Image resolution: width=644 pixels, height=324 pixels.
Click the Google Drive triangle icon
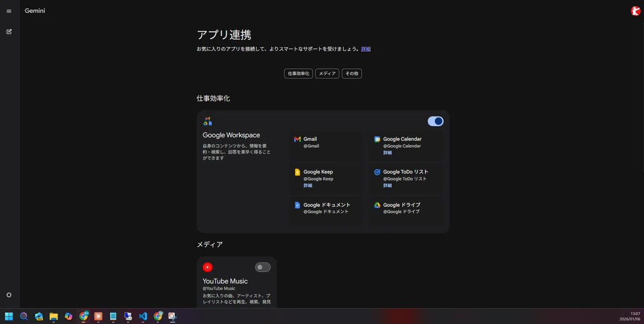(x=377, y=205)
